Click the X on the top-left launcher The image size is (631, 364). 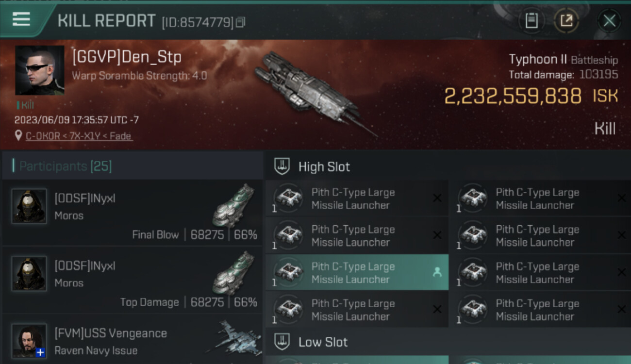click(437, 198)
